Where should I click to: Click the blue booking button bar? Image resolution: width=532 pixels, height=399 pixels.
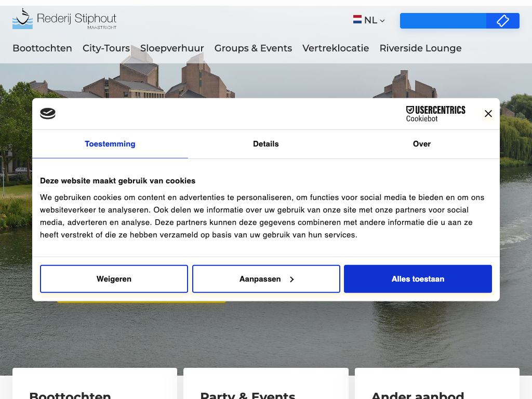(x=443, y=21)
